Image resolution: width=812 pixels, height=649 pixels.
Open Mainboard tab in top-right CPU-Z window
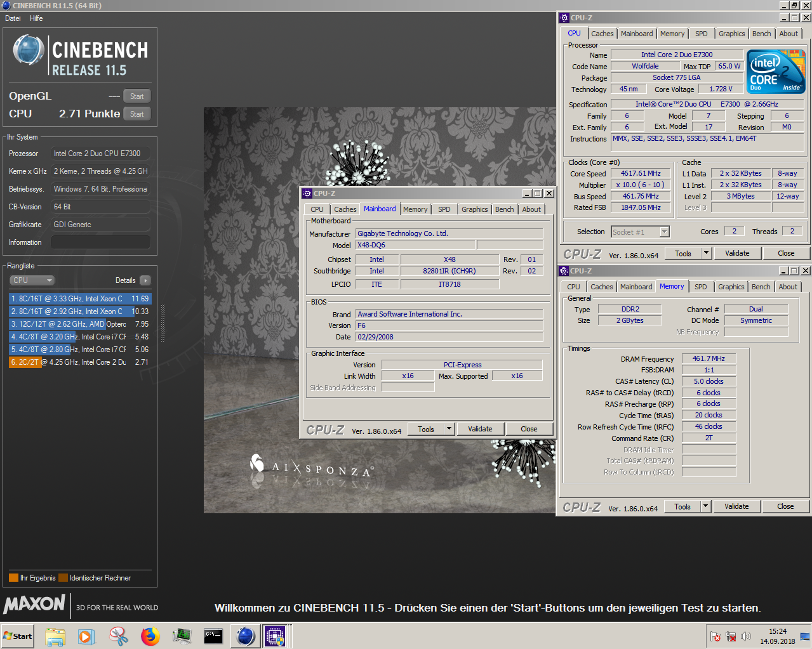click(x=636, y=34)
